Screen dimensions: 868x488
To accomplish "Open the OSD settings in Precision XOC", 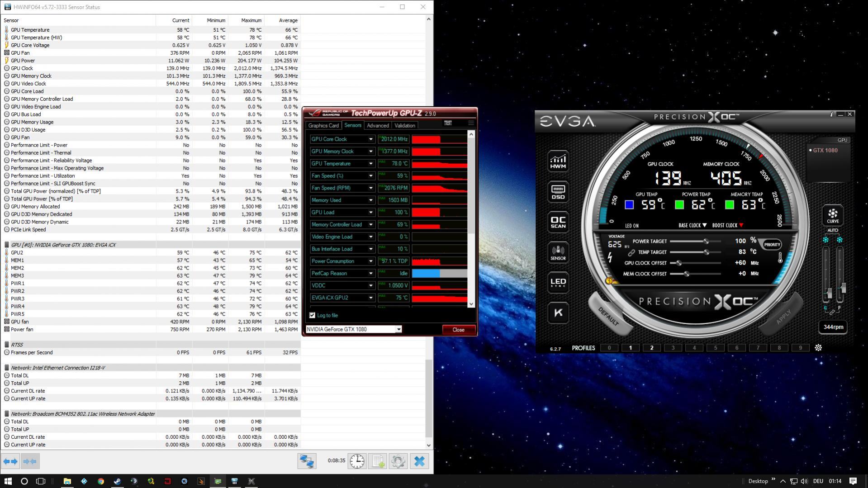I will (558, 192).
